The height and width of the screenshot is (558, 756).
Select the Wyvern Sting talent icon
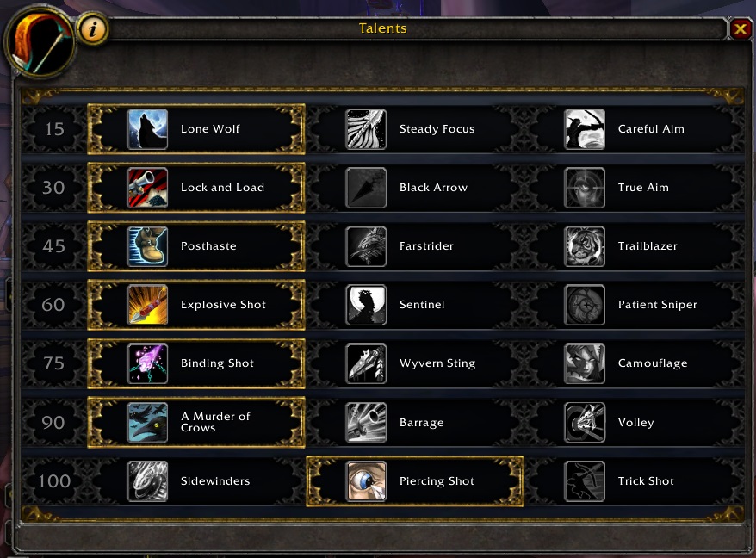(x=366, y=363)
